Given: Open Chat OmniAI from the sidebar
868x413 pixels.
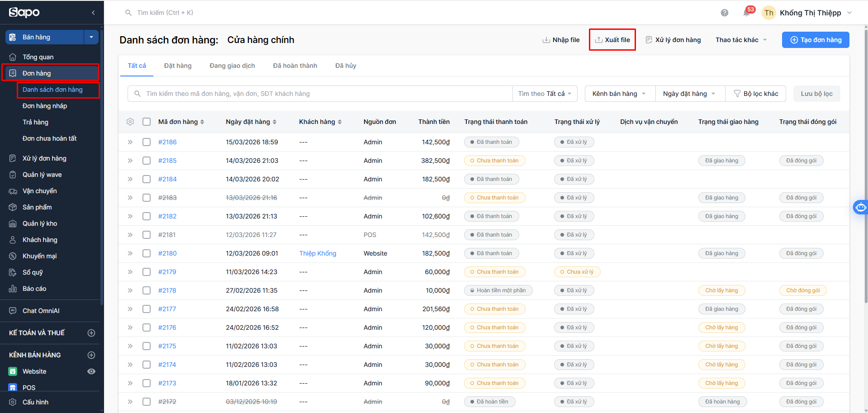Looking at the screenshot, I should [41, 311].
